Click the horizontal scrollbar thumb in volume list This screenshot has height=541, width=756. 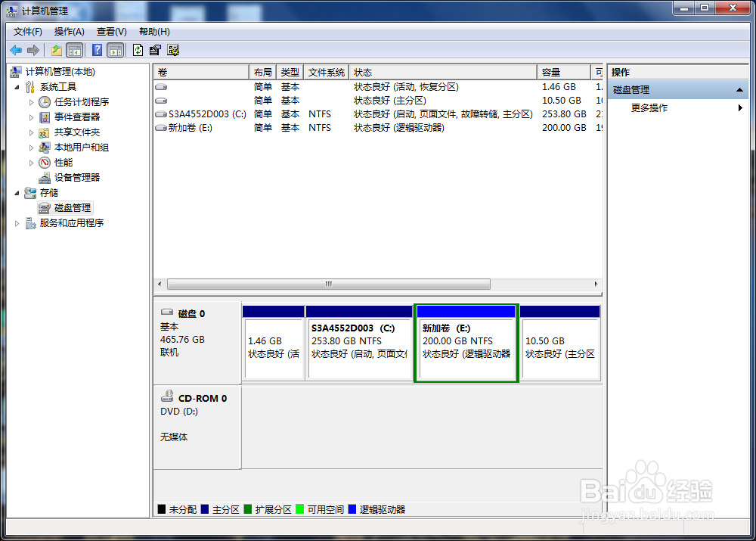point(329,284)
